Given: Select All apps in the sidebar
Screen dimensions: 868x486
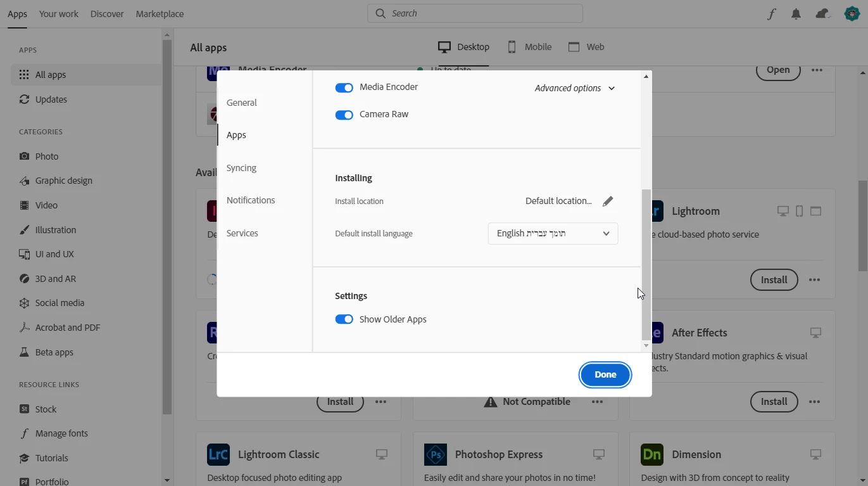Looking at the screenshot, I should click(86, 75).
